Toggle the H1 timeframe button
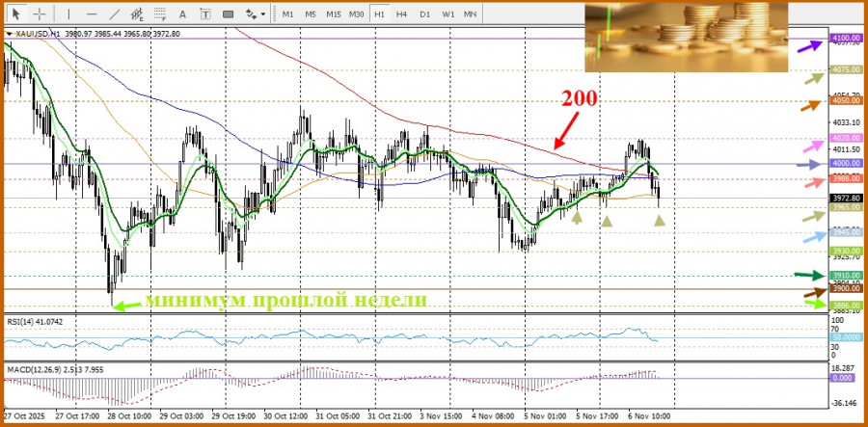The image size is (868, 427). point(379,13)
